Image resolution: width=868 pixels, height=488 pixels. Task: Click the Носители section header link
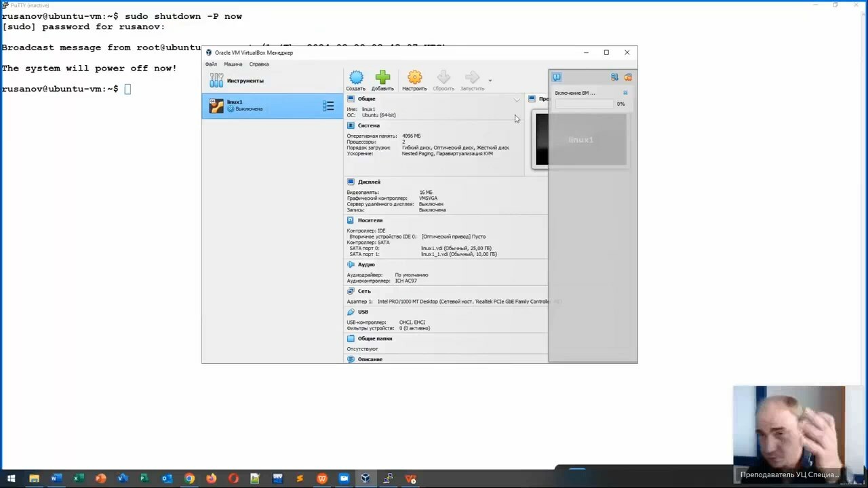tap(370, 220)
